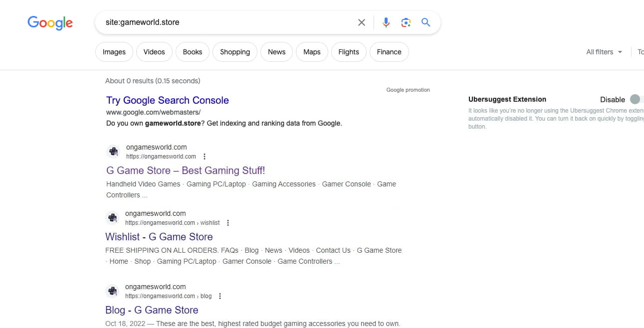Click the www.google.com/webmasters/ URL text
Screen dimensions: 644x328
tap(154, 112)
